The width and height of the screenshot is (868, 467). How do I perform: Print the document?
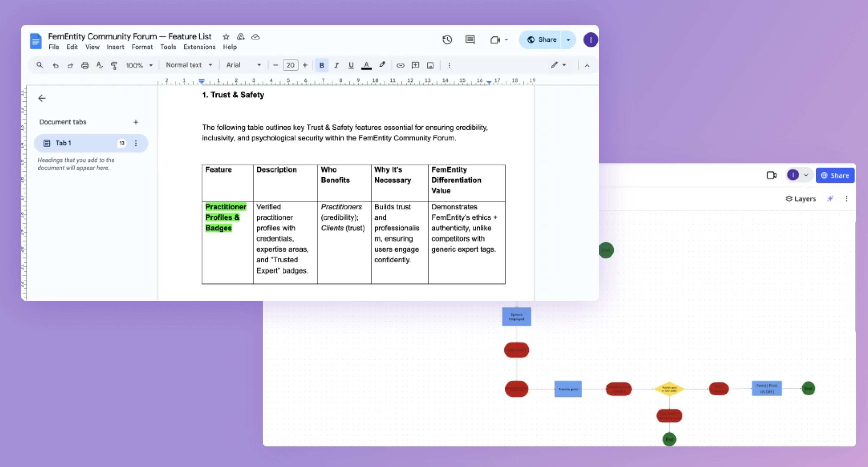coord(85,65)
